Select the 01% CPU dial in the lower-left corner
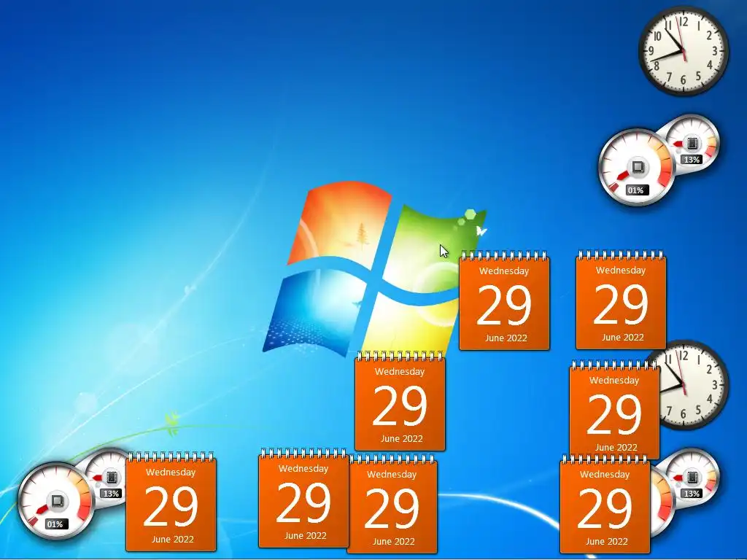The image size is (747, 560). point(55,502)
